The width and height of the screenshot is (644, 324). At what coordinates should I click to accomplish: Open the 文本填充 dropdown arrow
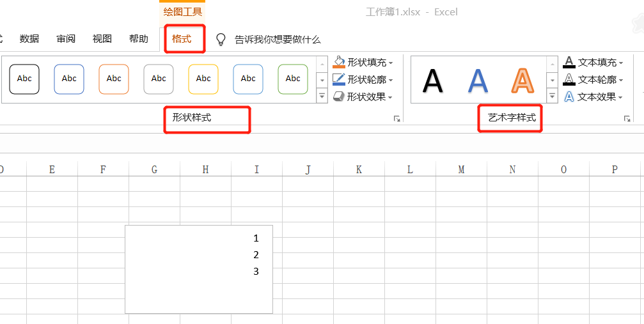(x=621, y=63)
